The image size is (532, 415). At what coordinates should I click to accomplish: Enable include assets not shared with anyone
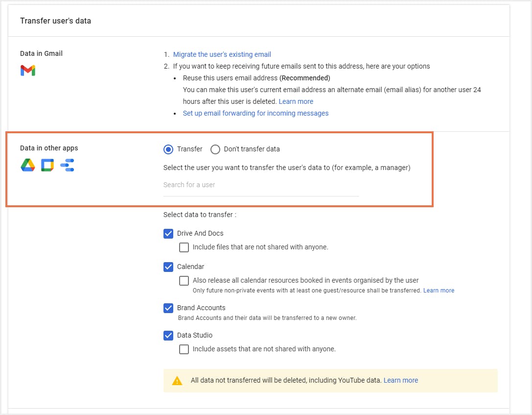pos(184,349)
